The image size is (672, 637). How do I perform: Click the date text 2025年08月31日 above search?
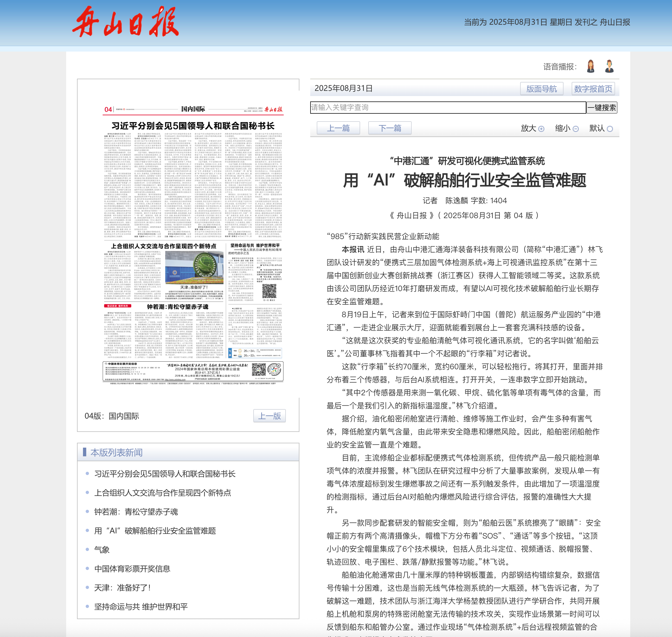(x=344, y=88)
